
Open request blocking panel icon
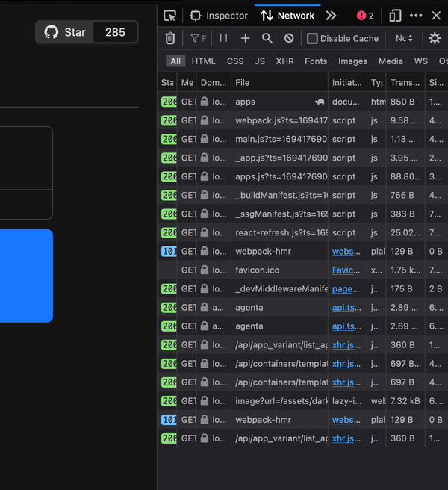tap(289, 38)
